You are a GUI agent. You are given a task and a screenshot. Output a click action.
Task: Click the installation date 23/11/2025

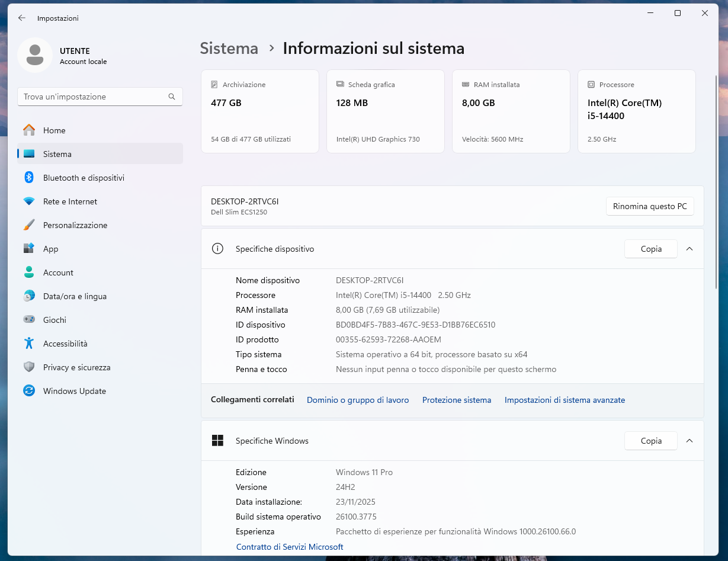[355, 502]
